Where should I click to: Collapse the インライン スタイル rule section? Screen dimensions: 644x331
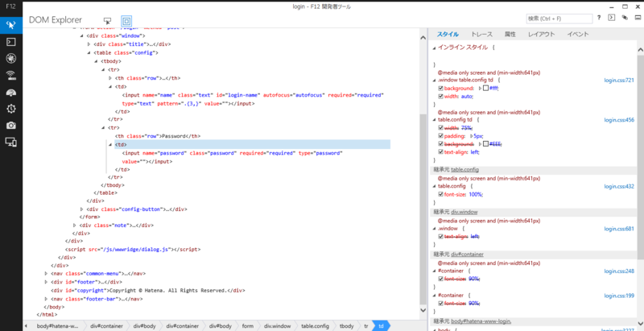(434, 48)
